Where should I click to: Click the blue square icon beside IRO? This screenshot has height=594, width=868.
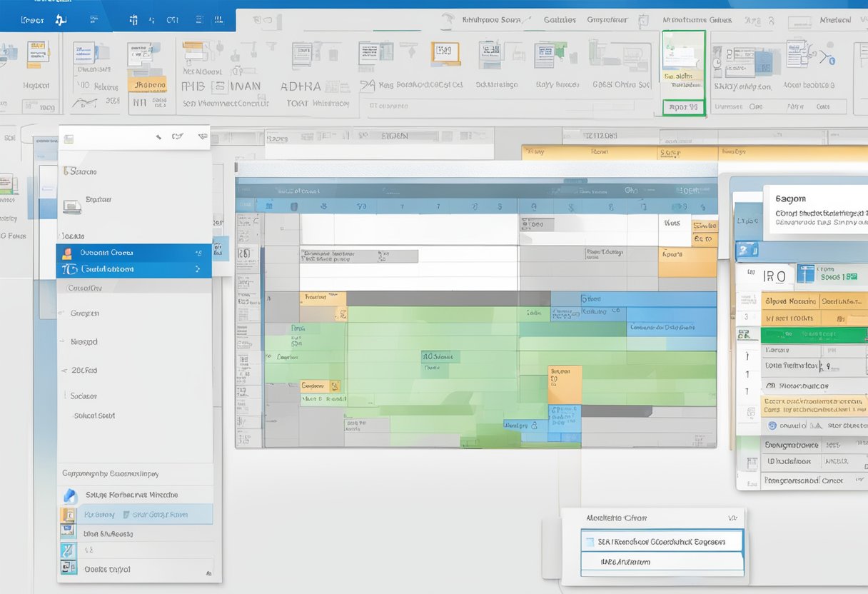coord(806,274)
